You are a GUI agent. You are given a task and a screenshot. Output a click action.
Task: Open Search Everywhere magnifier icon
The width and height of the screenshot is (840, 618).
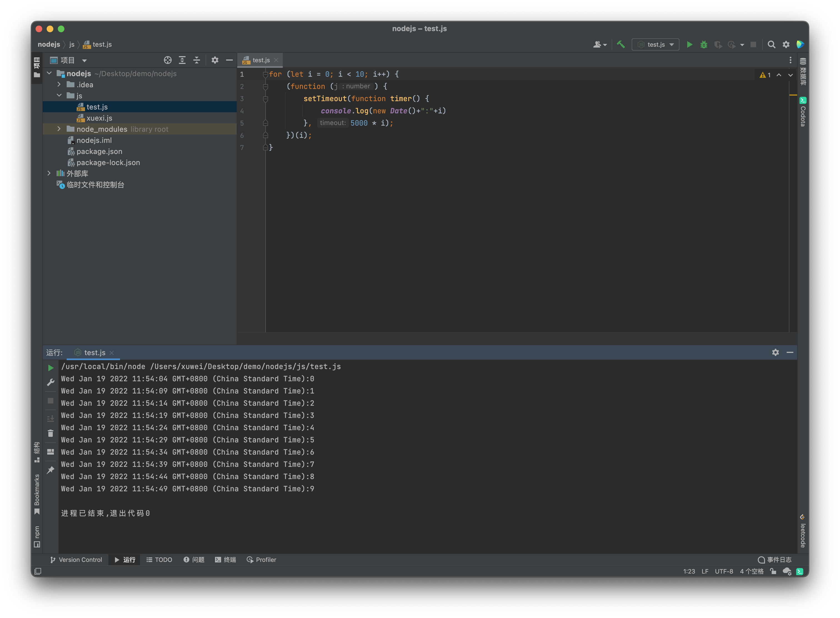(x=771, y=44)
